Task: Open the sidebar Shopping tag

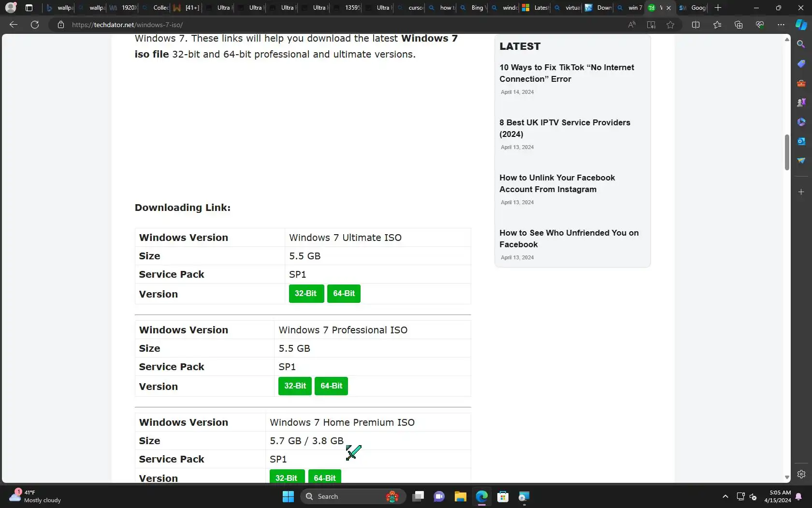Action: [801, 64]
